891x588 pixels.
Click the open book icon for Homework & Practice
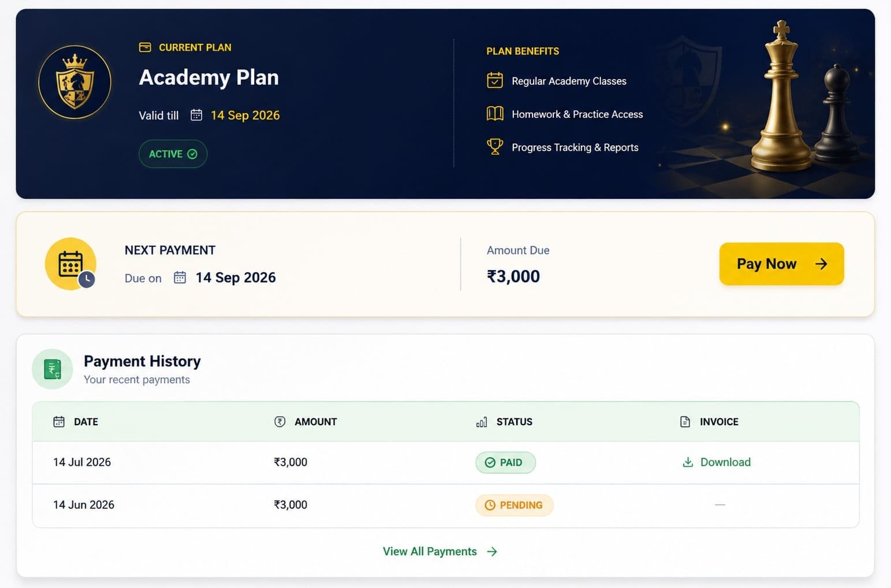[x=495, y=114]
